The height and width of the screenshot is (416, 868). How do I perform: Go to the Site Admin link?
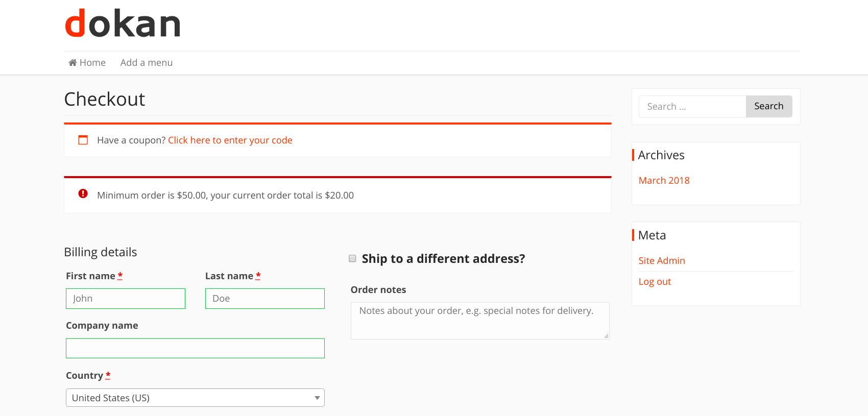pos(662,260)
